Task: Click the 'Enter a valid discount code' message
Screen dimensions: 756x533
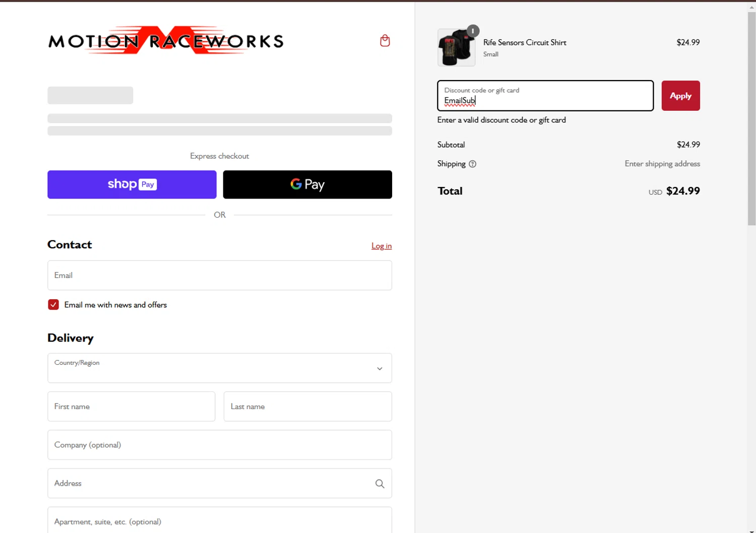Action: (x=501, y=120)
